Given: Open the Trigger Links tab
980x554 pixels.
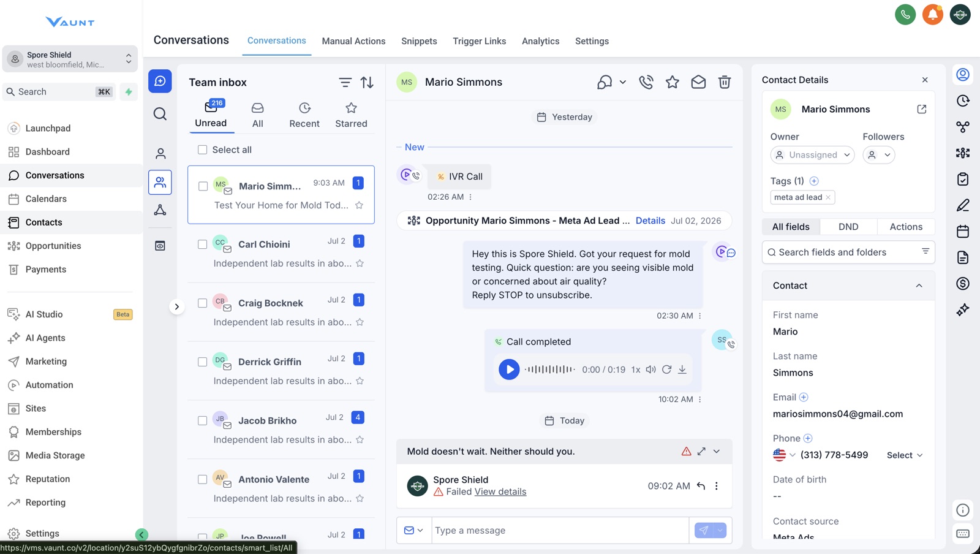Looking at the screenshot, I should click(x=480, y=41).
